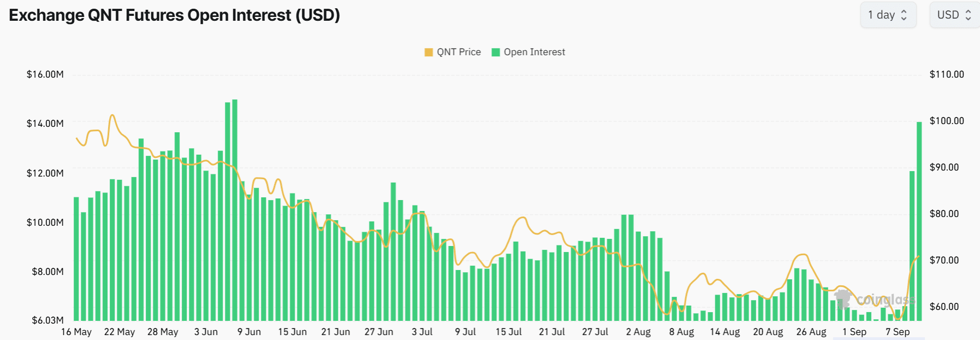Click the 7 Sep x-axis date label
980x340 pixels.
point(898,332)
